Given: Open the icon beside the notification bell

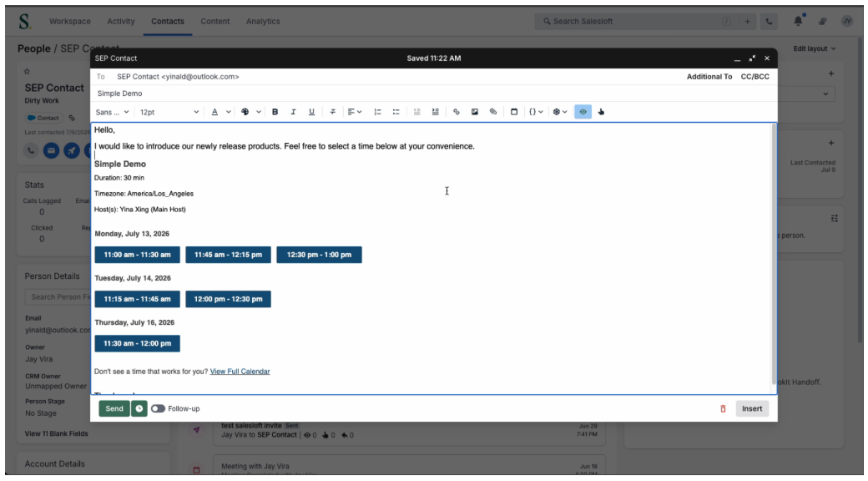Looking at the screenshot, I should click(823, 21).
